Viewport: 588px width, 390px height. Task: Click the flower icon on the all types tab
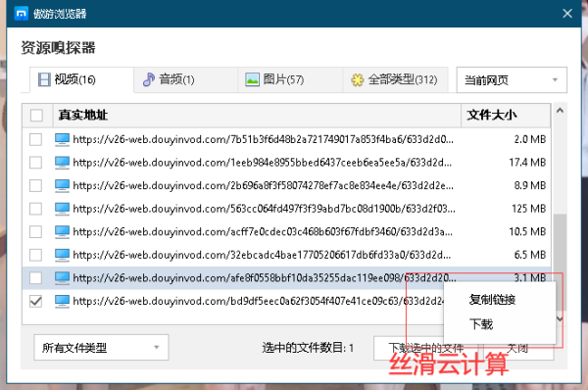pyautogui.click(x=357, y=80)
